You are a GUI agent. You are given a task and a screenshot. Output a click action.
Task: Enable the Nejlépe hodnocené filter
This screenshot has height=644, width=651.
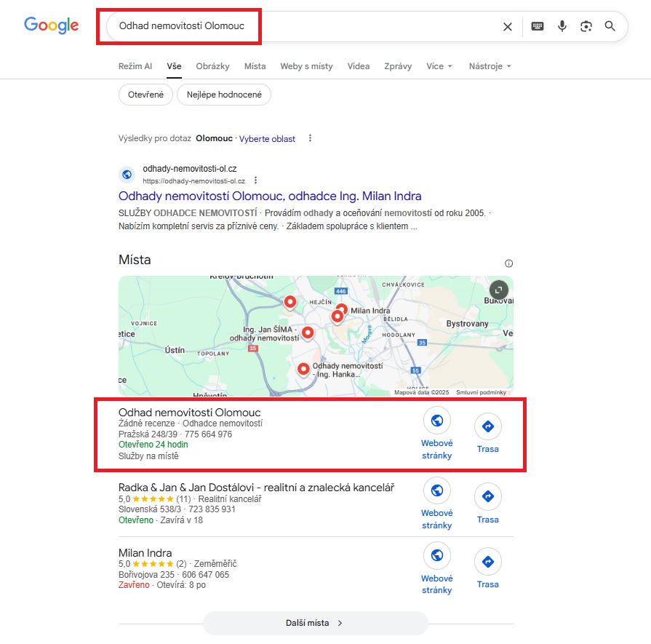click(x=223, y=95)
